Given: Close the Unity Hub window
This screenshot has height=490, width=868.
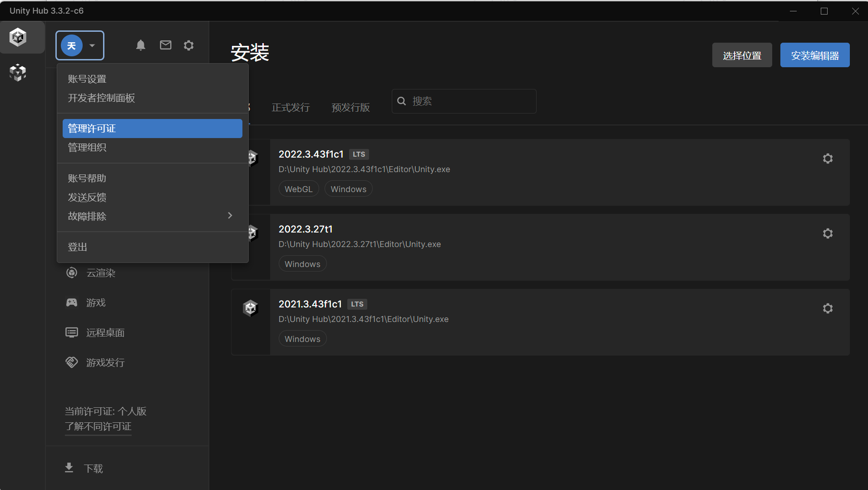Looking at the screenshot, I should pos(855,11).
